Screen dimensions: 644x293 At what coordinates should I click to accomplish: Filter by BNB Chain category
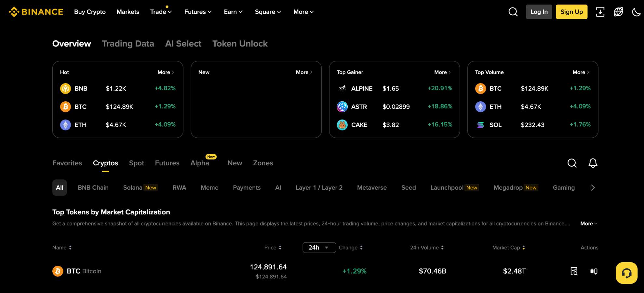point(93,188)
